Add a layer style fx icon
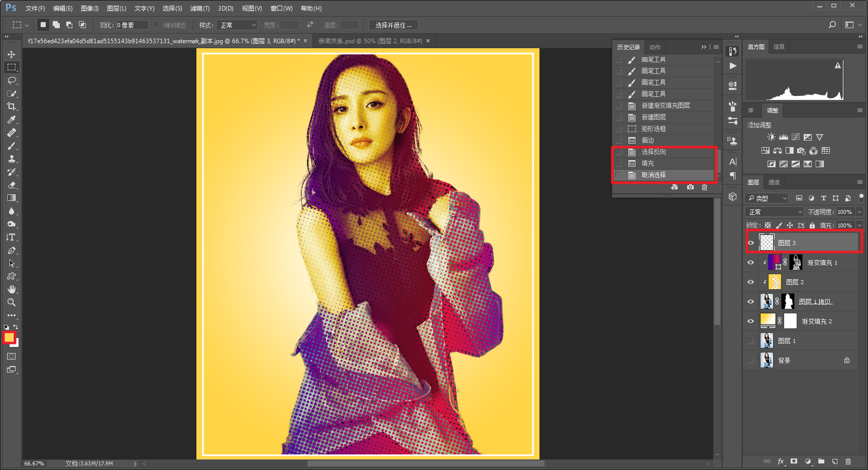The height and width of the screenshot is (470, 868). point(781,461)
